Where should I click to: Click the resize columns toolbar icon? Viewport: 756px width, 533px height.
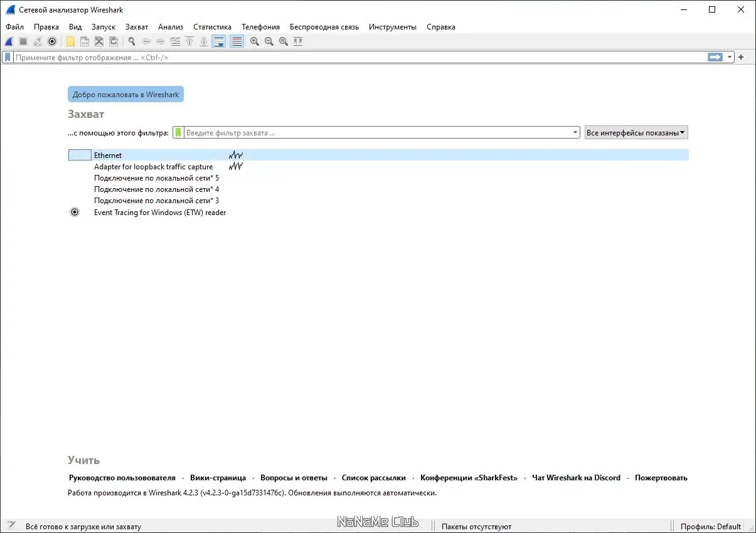298,41
